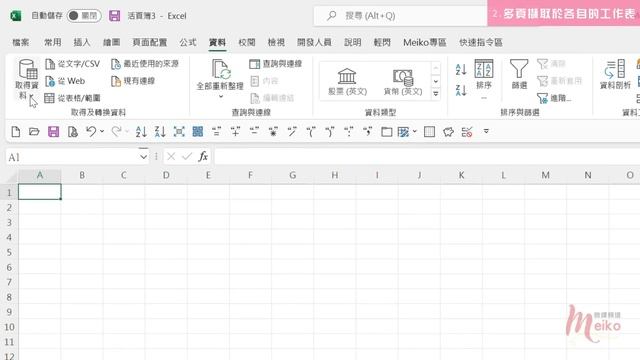
Task: Click the Print Preview icon in quick toolbar
Action: coord(73,132)
